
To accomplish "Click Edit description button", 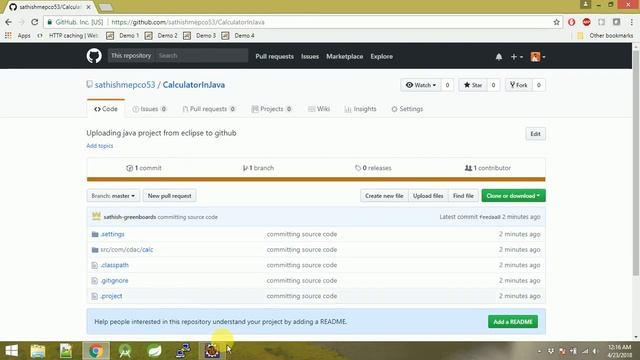I will (535, 134).
